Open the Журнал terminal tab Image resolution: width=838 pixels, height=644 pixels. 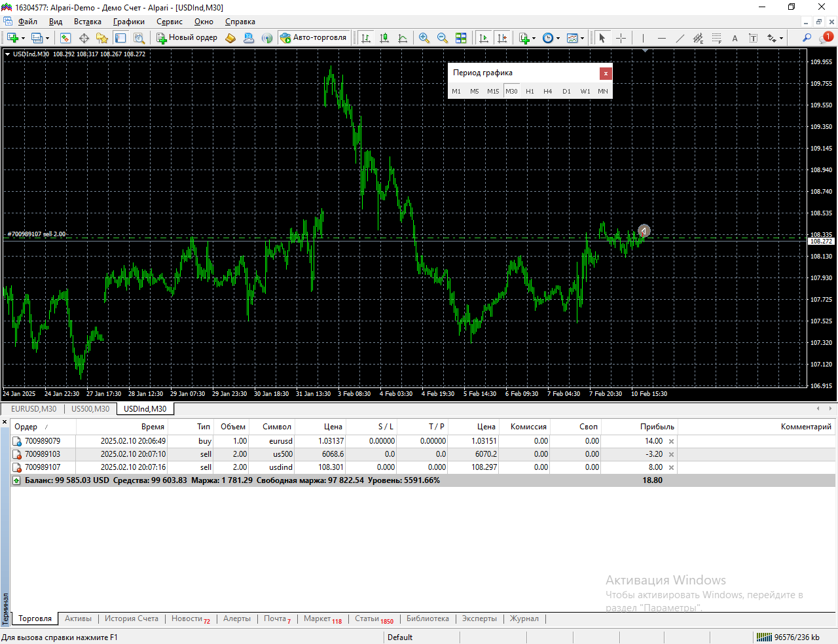click(524, 618)
